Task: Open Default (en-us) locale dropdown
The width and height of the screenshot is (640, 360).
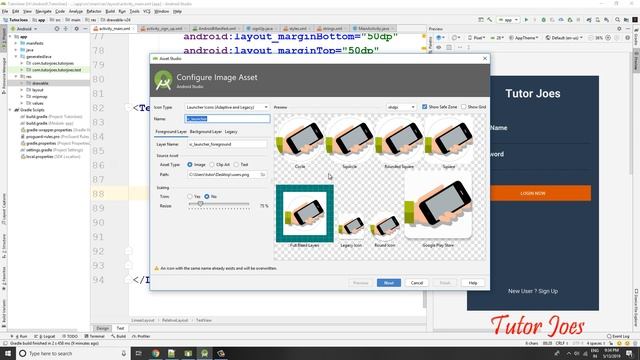Action: click(x=564, y=38)
